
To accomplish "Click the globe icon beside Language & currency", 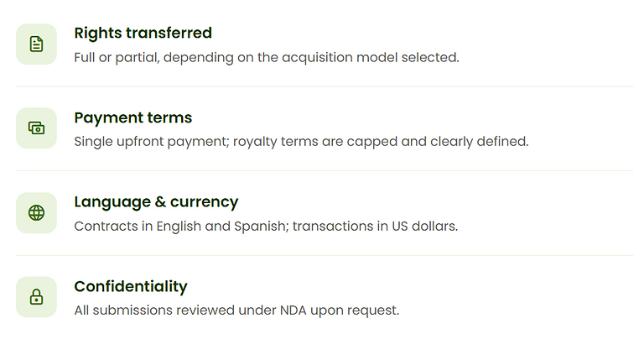I will click(x=36, y=213).
